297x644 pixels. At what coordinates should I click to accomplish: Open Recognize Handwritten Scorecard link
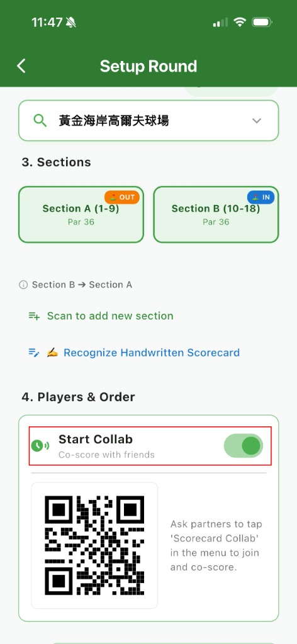(152, 352)
